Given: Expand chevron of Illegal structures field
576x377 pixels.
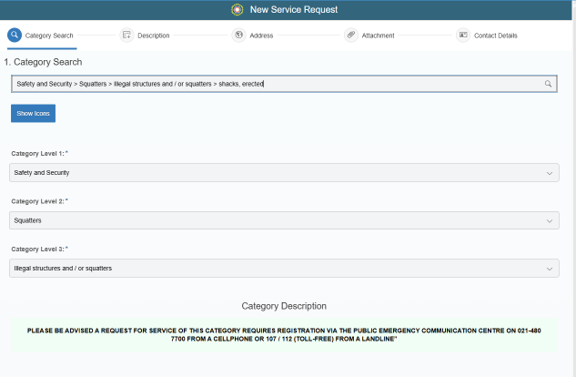Looking at the screenshot, I should [550, 269].
